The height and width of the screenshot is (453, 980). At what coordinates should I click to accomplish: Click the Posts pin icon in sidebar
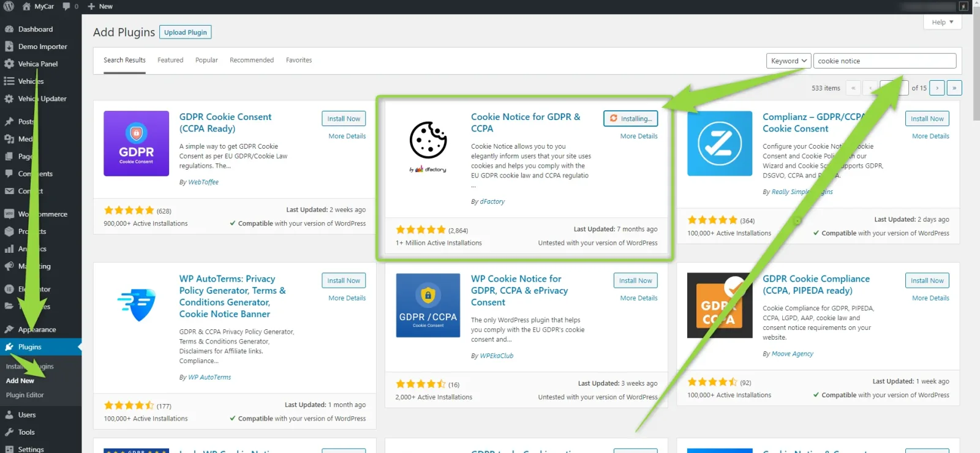9,122
